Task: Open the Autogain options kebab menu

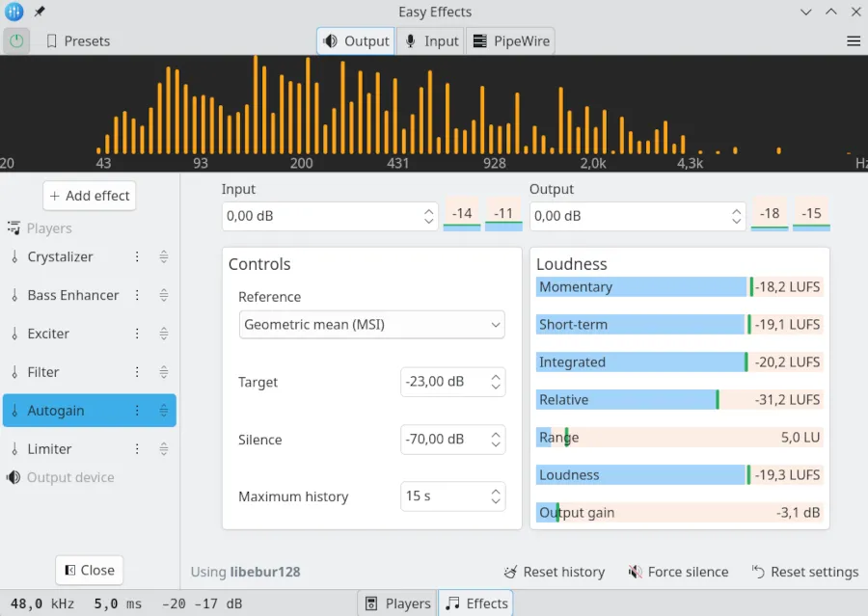Action: click(x=136, y=410)
